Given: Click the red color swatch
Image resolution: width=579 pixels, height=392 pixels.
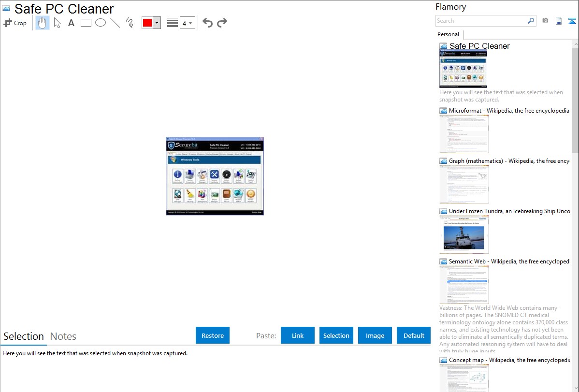Looking at the screenshot, I should tap(147, 23).
